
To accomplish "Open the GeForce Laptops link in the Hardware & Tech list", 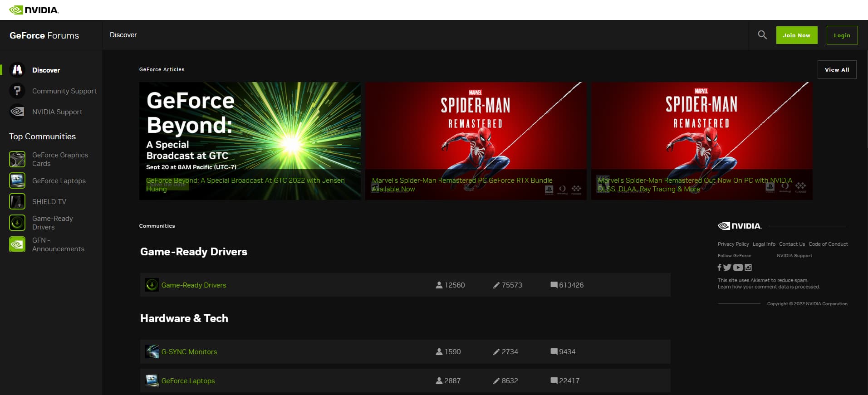I will click(188, 381).
